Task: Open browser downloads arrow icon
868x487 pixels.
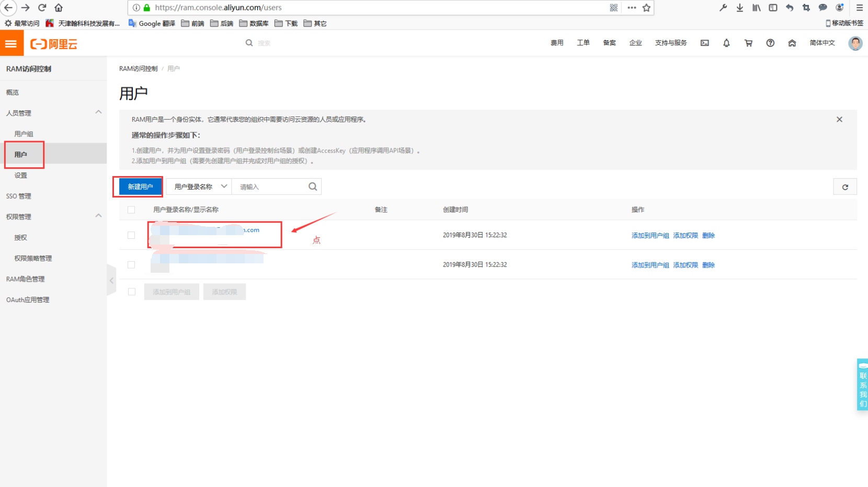Action: [x=740, y=7]
